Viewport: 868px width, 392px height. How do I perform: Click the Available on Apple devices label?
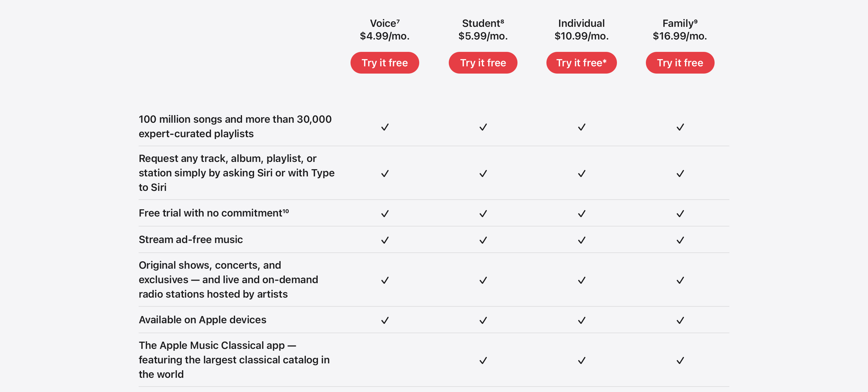pos(203,320)
